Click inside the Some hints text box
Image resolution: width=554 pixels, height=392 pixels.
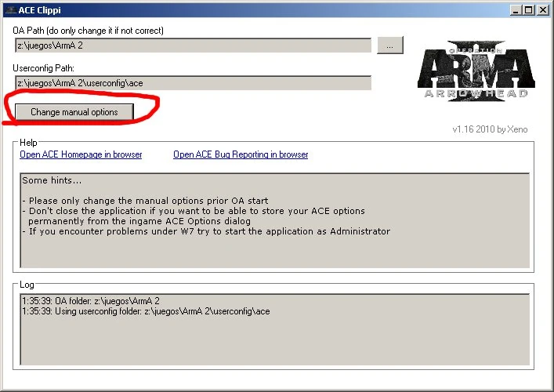275,220
